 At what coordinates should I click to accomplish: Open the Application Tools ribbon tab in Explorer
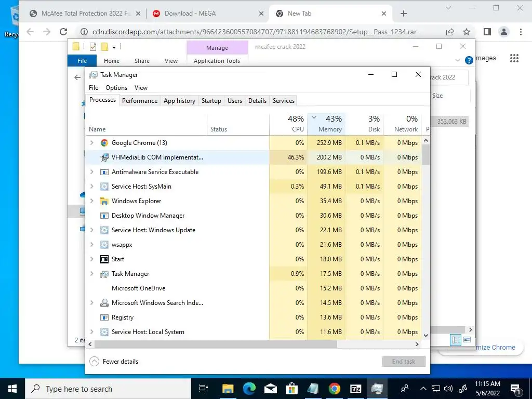coord(217,61)
